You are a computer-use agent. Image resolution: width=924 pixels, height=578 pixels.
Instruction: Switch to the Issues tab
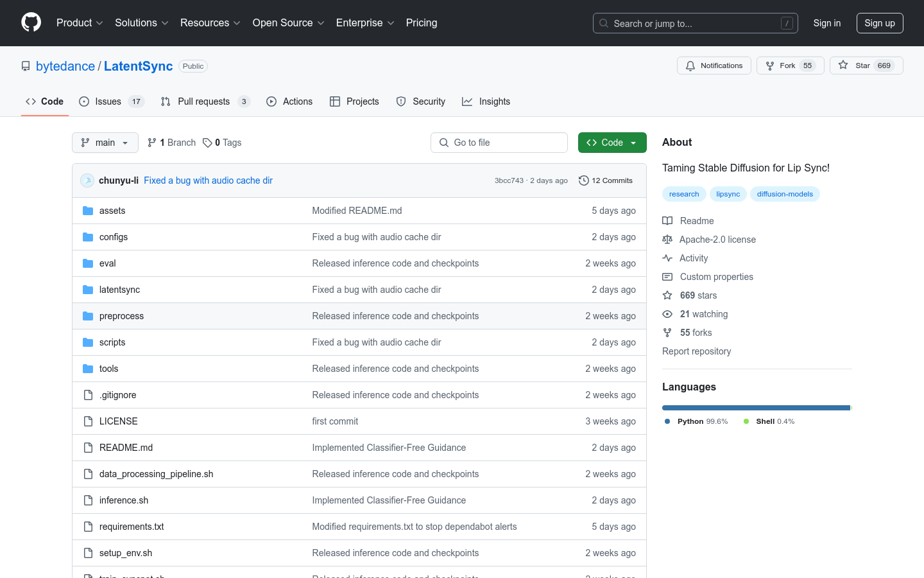[112, 101]
